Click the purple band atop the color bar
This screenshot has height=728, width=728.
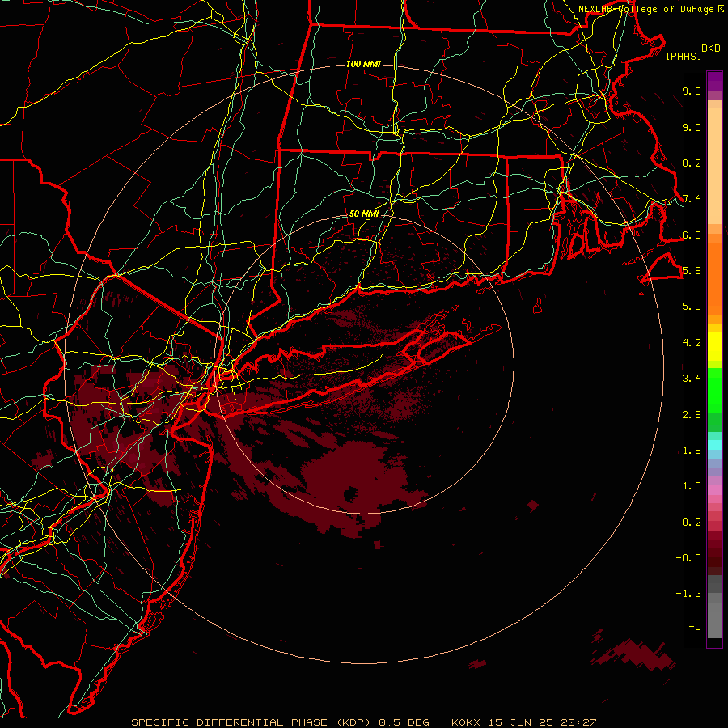coord(714,81)
